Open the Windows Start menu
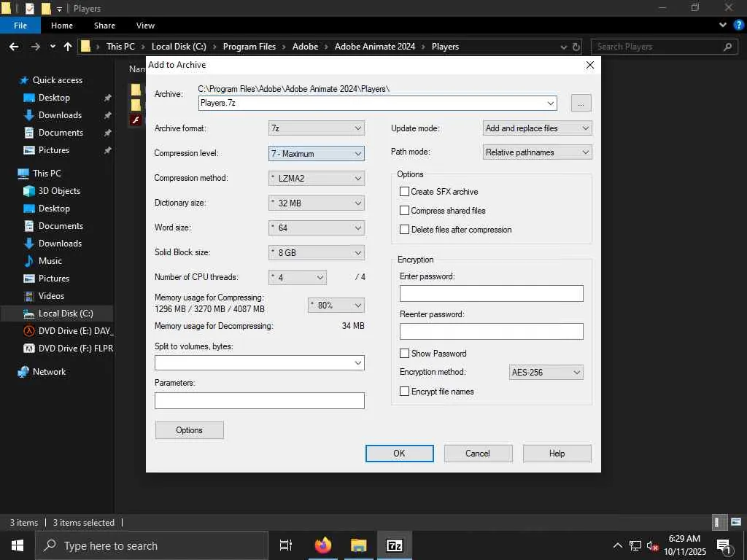Viewport: 747px width, 560px height. 18,545
